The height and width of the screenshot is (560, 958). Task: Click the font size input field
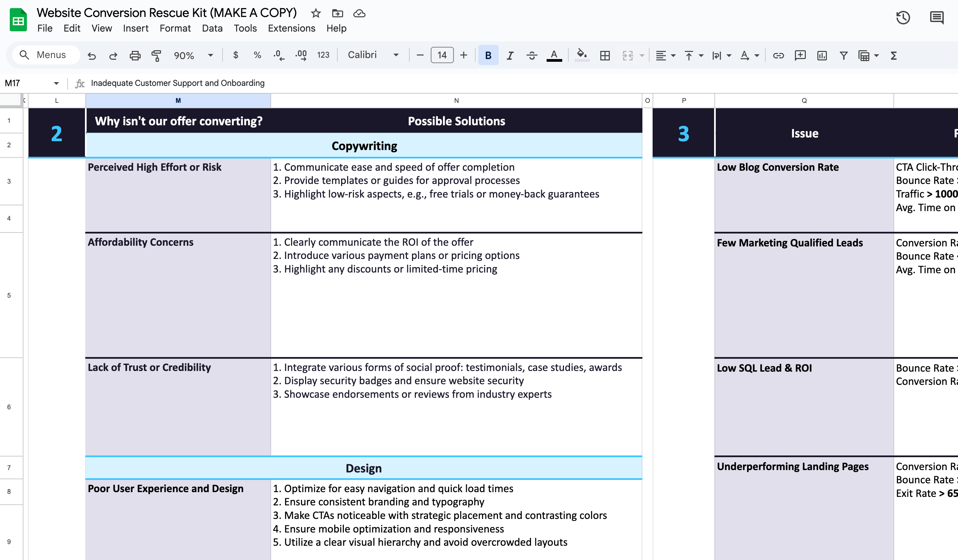pos(442,55)
